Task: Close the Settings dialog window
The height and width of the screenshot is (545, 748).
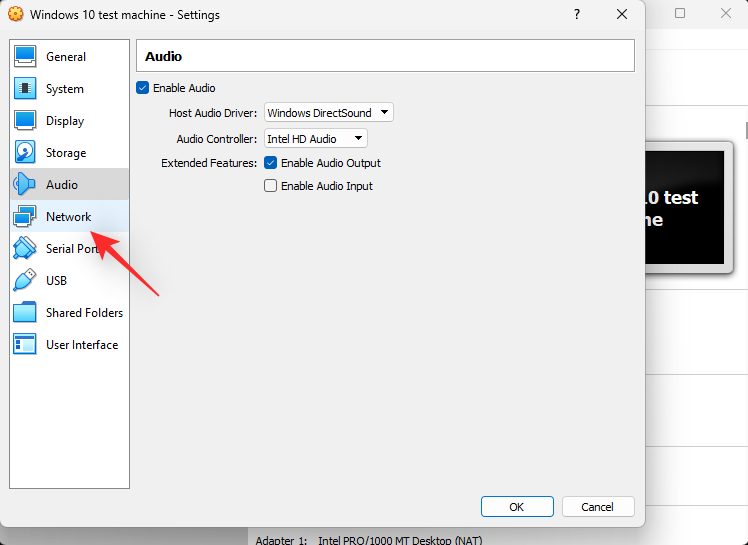Action: 622,14
